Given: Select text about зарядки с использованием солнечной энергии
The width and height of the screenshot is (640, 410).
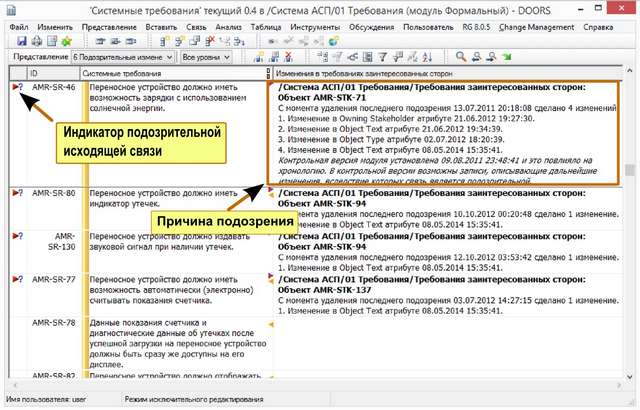Looking at the screenshot, I should [x=168, y=98].
